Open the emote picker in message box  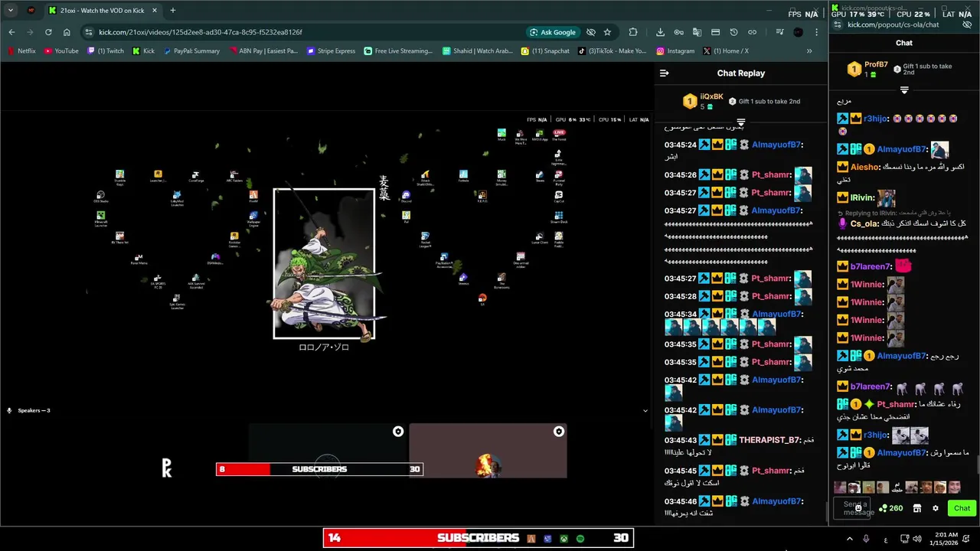click(x=858, y=508)
